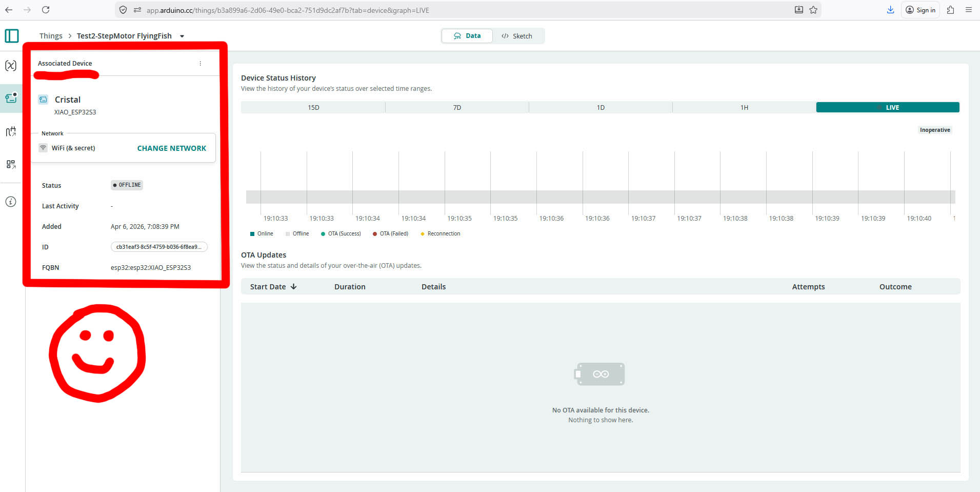The image size is (980, 492).
Task: Select the 1H time range
Action: tap(744, 107)
